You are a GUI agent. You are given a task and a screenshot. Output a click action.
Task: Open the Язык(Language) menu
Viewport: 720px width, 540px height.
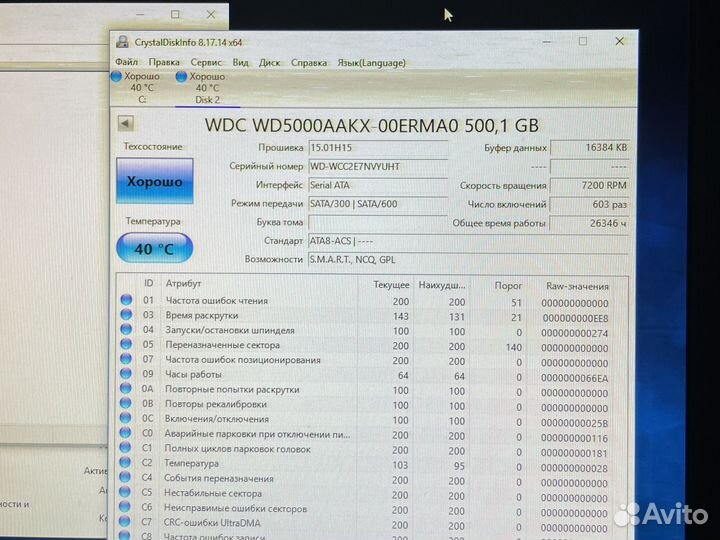coord(371,62)
